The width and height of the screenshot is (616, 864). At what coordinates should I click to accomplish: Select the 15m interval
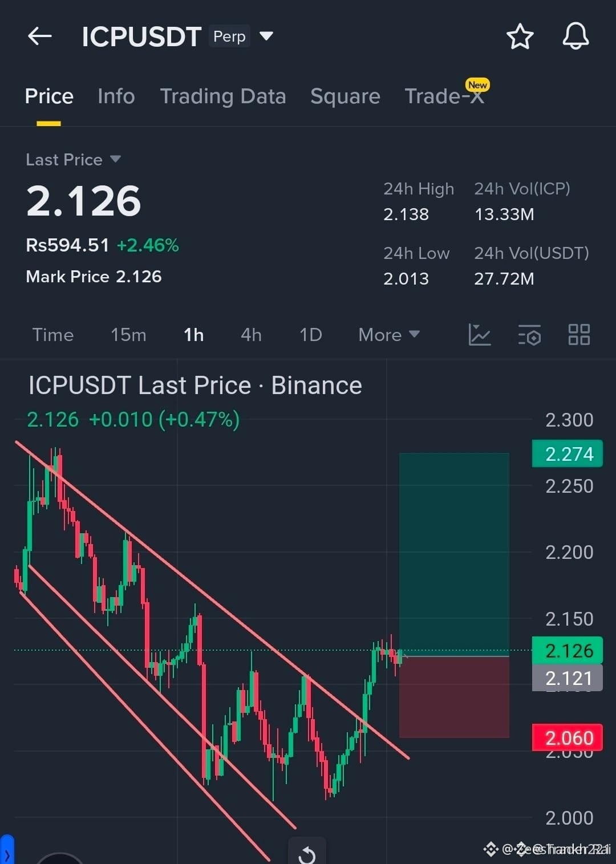point(128,335)
